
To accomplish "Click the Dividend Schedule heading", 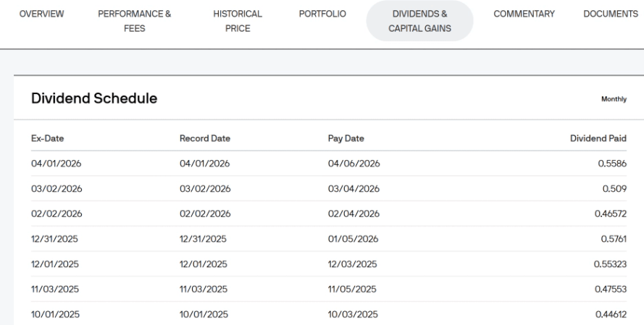I will point(94,98).
